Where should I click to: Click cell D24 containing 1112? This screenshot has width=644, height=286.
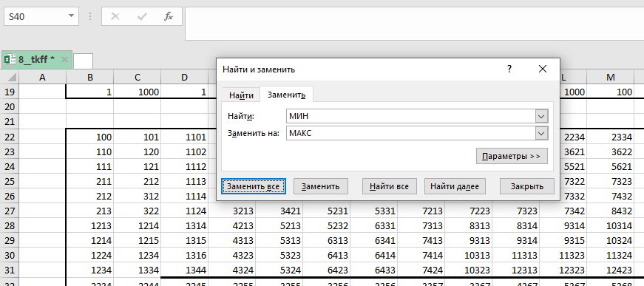click(x=184, y=166)
